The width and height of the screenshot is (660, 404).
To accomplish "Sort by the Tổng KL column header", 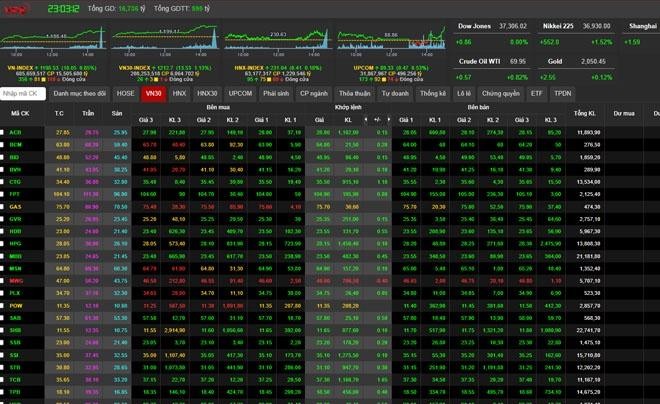I will (x=585, y=114).
